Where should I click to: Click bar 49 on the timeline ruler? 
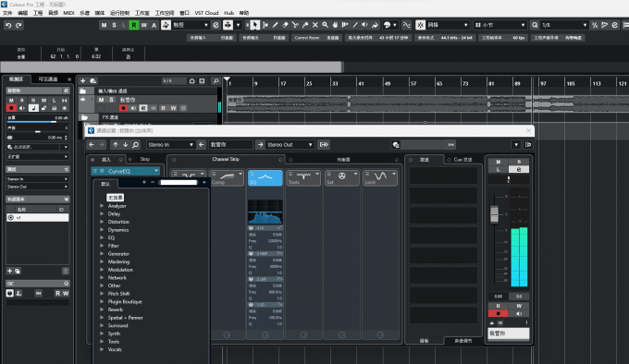[x=388, y=83]
